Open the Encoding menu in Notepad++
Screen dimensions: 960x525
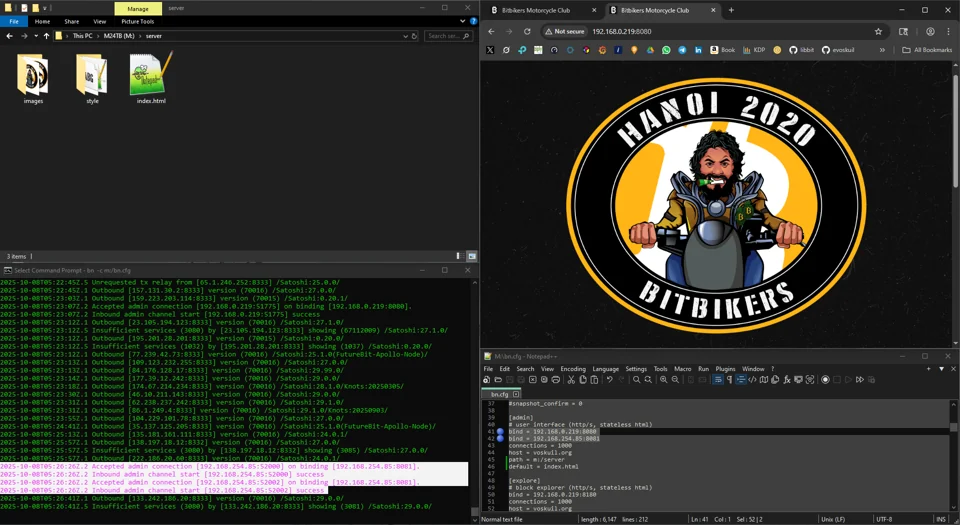(x=573, y=369)
